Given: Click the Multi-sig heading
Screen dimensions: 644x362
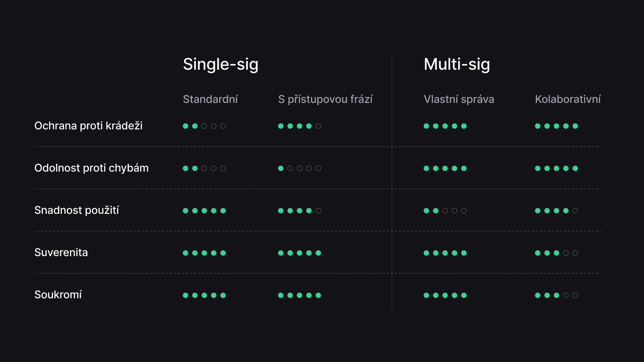Looking at the screenshot, I should [457, 64].
